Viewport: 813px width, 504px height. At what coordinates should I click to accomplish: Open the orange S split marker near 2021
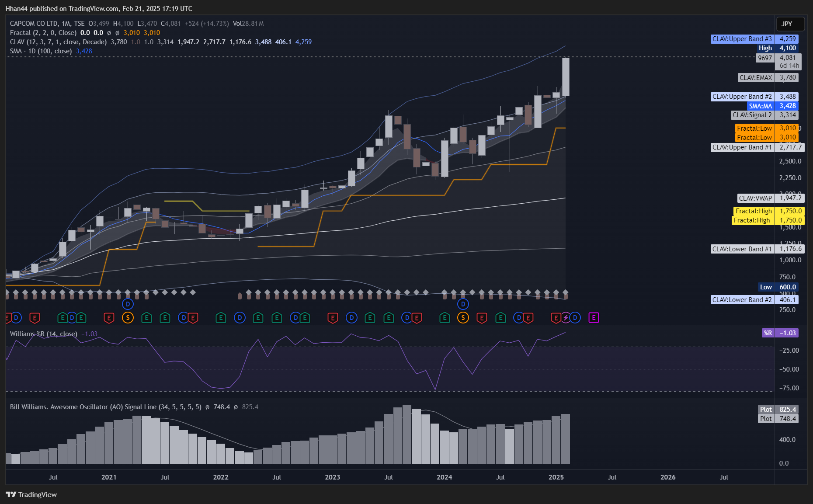(x=128, y=318)
